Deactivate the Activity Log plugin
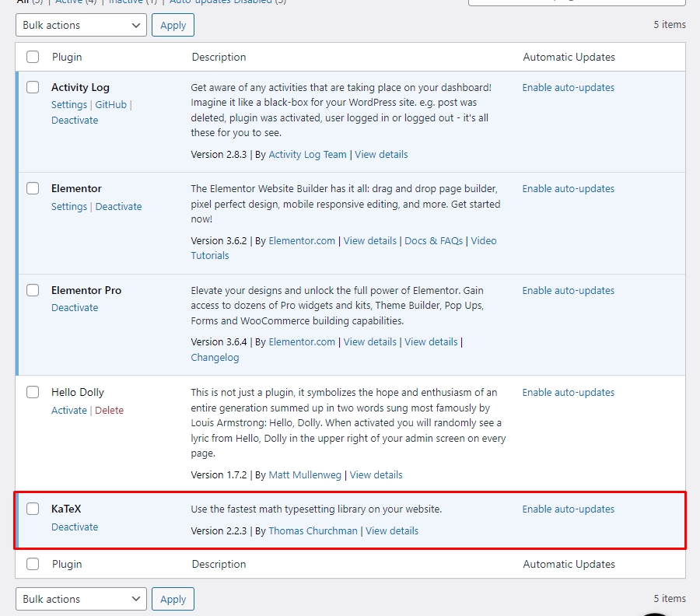The height and width of the screenshot is (616, 700). [x=75, y=120]
